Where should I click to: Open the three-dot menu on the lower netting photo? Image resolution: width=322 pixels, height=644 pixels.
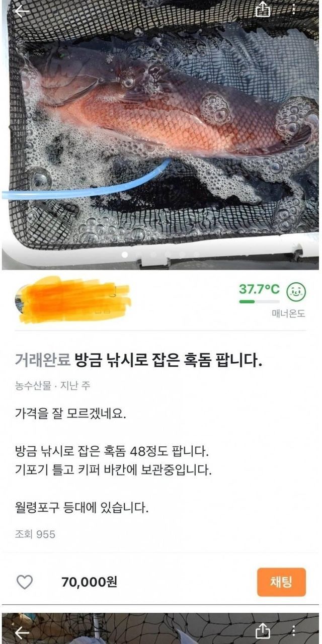pos(294,631)
